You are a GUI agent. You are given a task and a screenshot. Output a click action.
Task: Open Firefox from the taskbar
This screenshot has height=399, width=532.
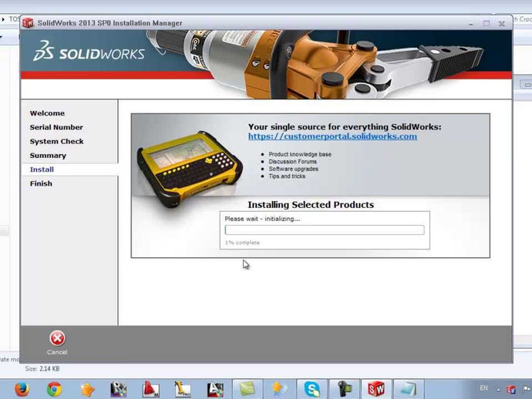pyautogui.click(x=22, y=389)
